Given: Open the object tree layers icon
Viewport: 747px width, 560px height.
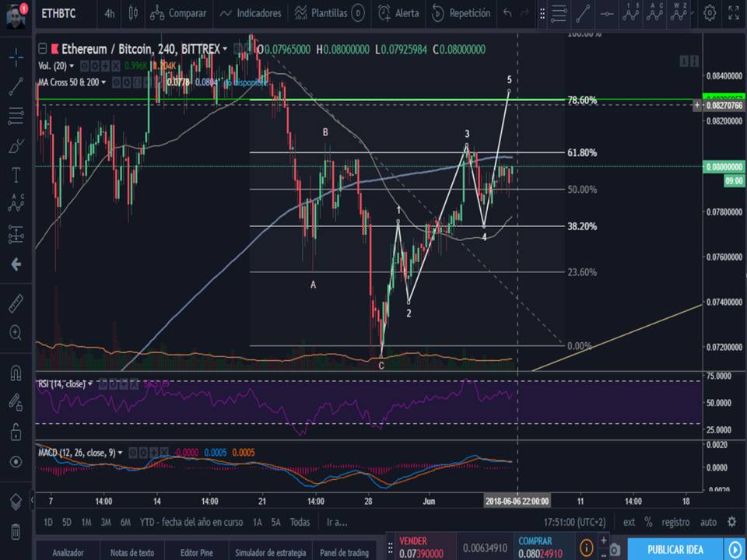Looking at the screenshot, I should coord(16,502).
